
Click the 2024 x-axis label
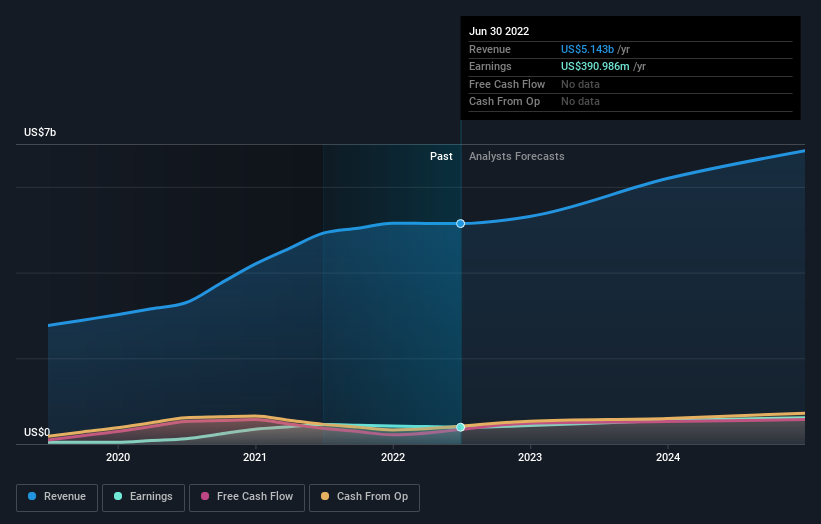point(668,457)
